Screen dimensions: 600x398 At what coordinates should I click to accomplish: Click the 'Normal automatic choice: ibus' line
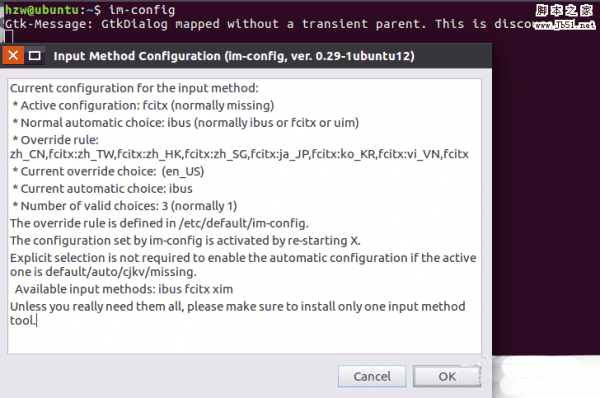(x=186, y=122)
